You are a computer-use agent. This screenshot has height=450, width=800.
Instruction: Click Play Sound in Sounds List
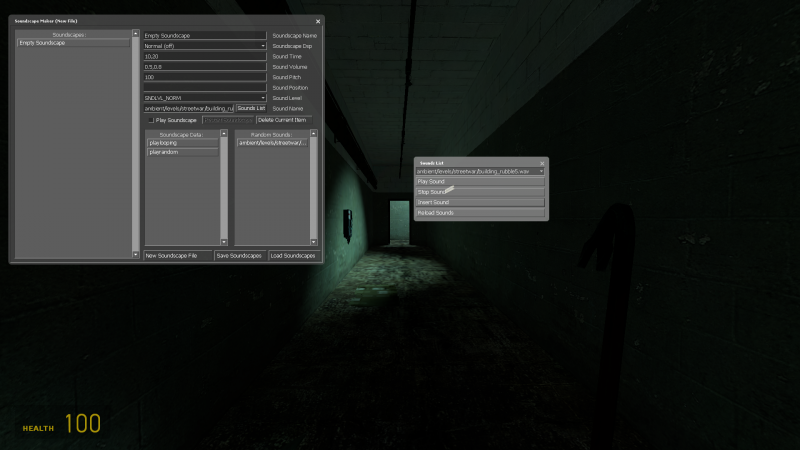coord(480,182)
